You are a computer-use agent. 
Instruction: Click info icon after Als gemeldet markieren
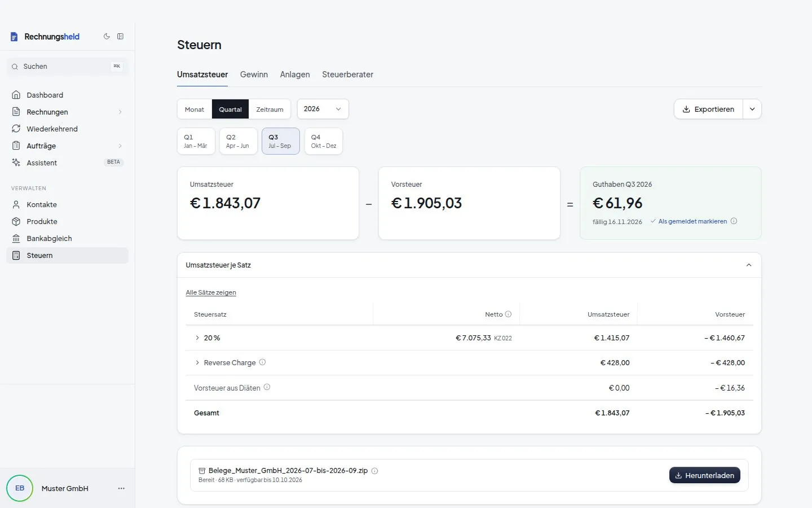coord(734,221)
